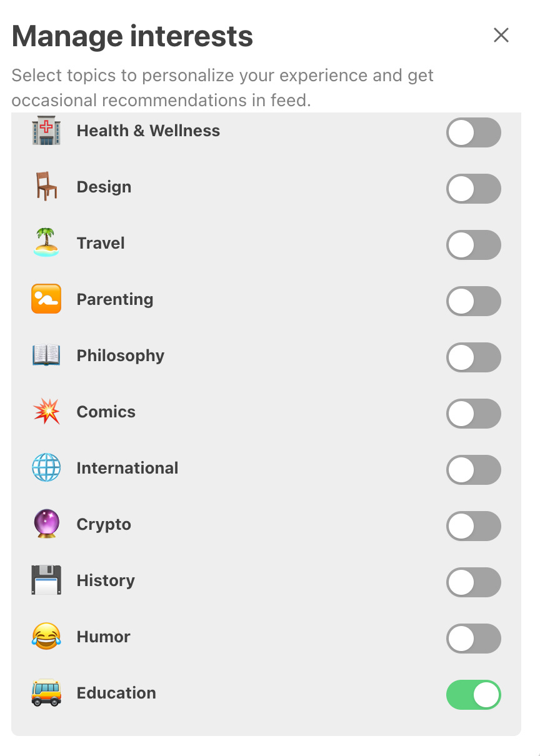Click the hospital icon next to Health & Wellness
Screen dimensions: 540x756
(45, 131)
